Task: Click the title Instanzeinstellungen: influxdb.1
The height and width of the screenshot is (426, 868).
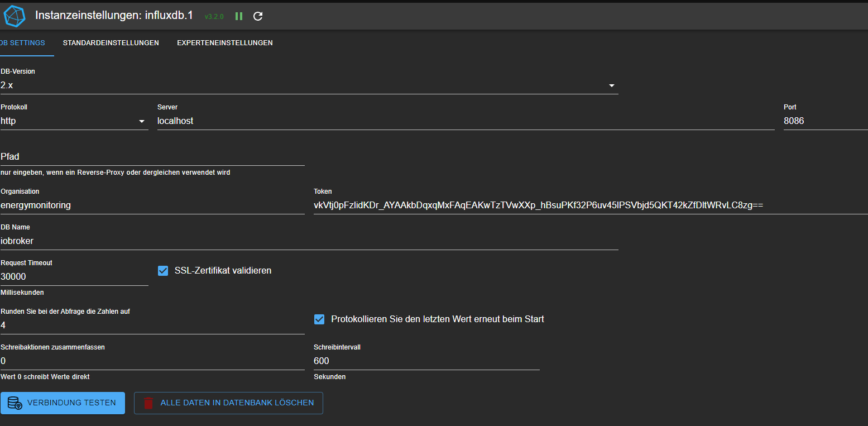Action: 114,15
